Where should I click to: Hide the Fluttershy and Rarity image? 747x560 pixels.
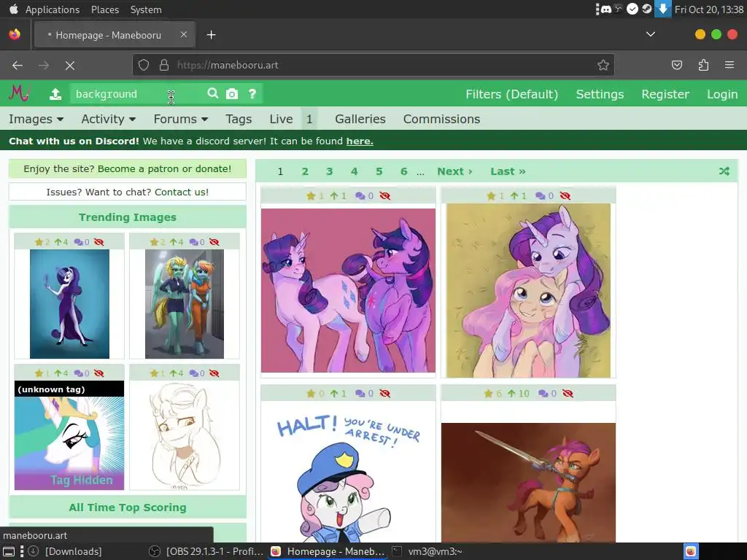click(565, 195)
